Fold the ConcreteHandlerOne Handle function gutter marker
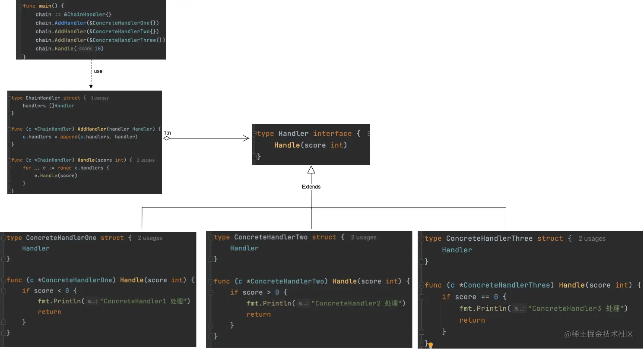 tap(3, 280)
